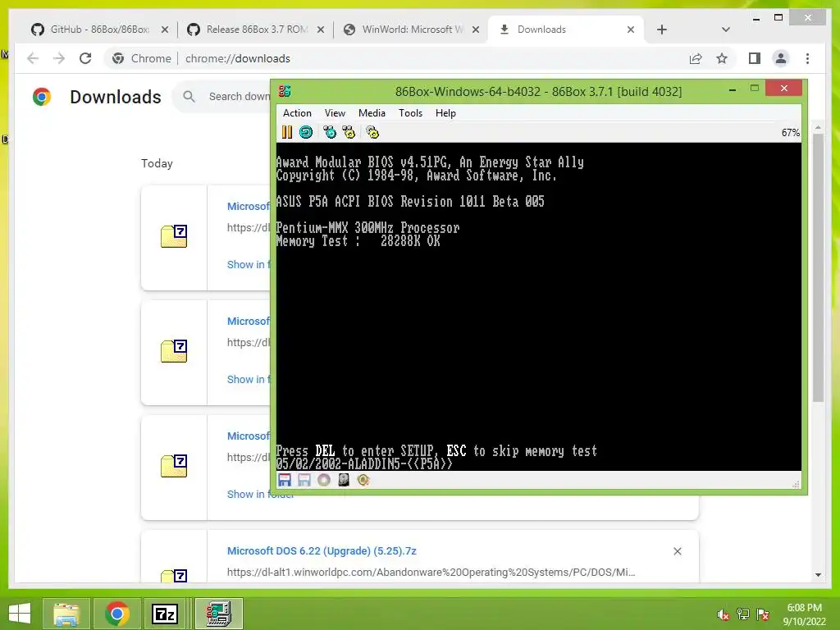
Task: Open Chrome three-dot menu
Action: [x=807, y=58]
